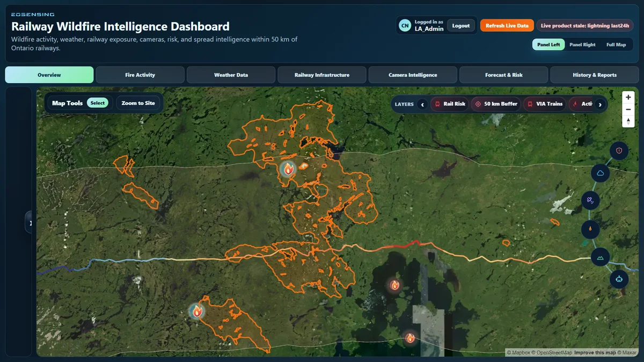Viewport: 644px width, 362px height.
Task: Open the flame fire radial menu icon
Action: click(590, 230)
